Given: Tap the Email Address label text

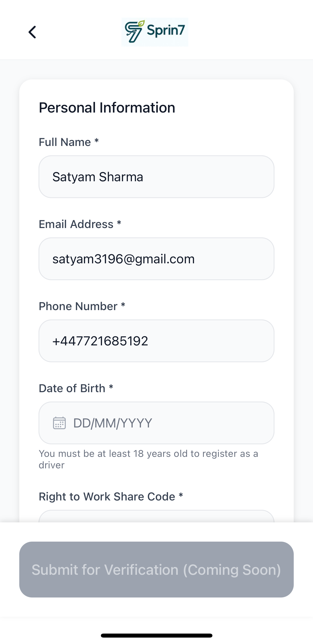Looking at the screenshot, I should (76, 224).
